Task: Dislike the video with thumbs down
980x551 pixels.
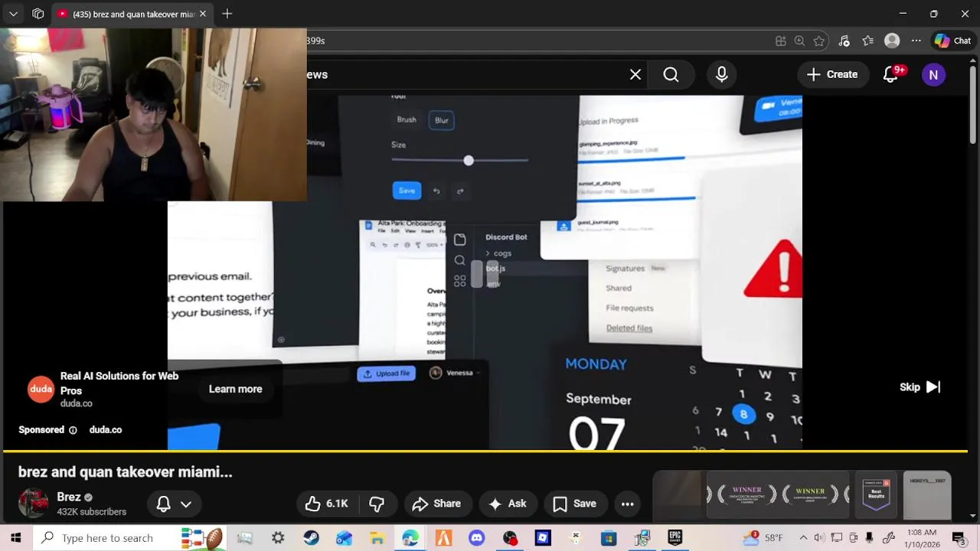Action: click(x=376, y=504)
